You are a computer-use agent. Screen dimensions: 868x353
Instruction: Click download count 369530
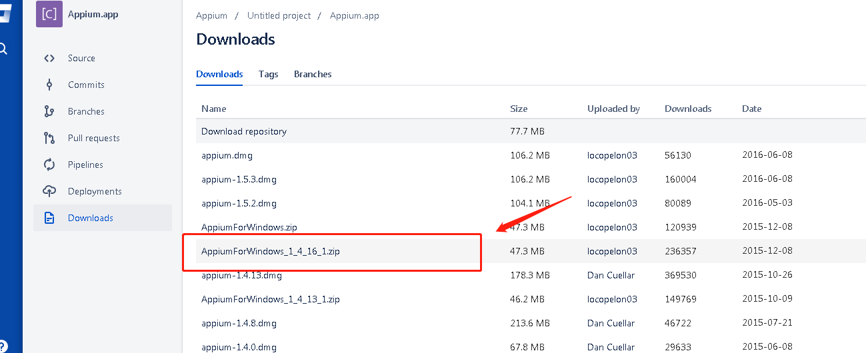click(x=681, y=275)
